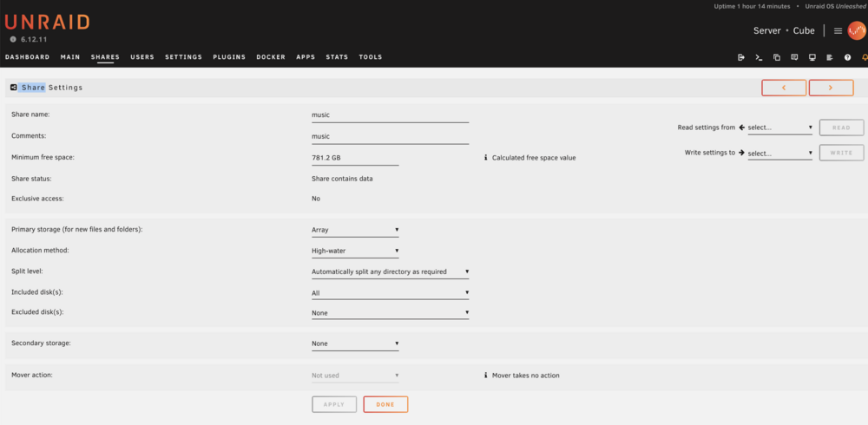This screenshot has height=425, width=868.
Task: Click the Split level label
Action: [x=27, y=271]
